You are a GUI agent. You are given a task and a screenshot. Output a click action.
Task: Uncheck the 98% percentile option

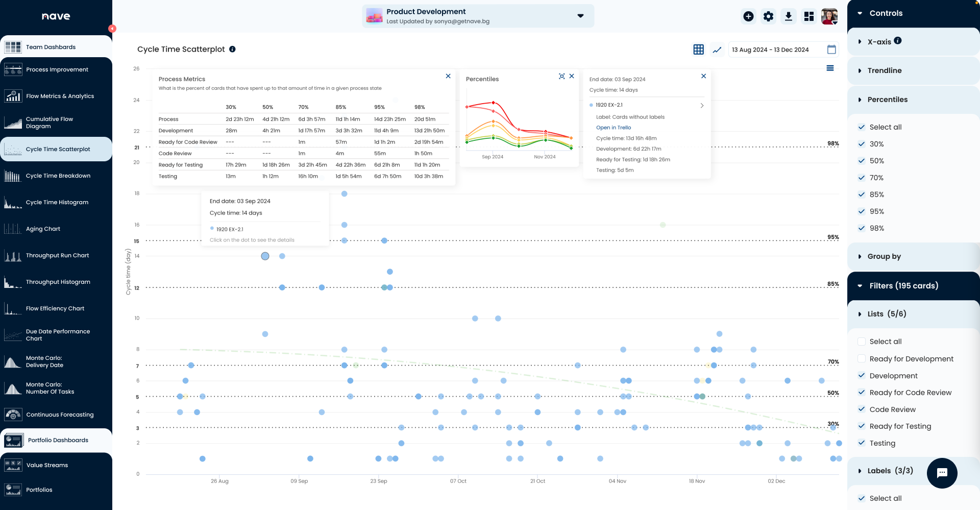(862, 228)
